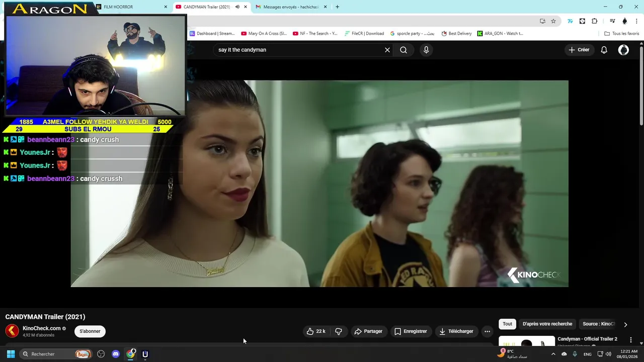Open ARA_GON - Watch bookmark
The height and width of the screenshot is (362, 644).
coord(500,34)
